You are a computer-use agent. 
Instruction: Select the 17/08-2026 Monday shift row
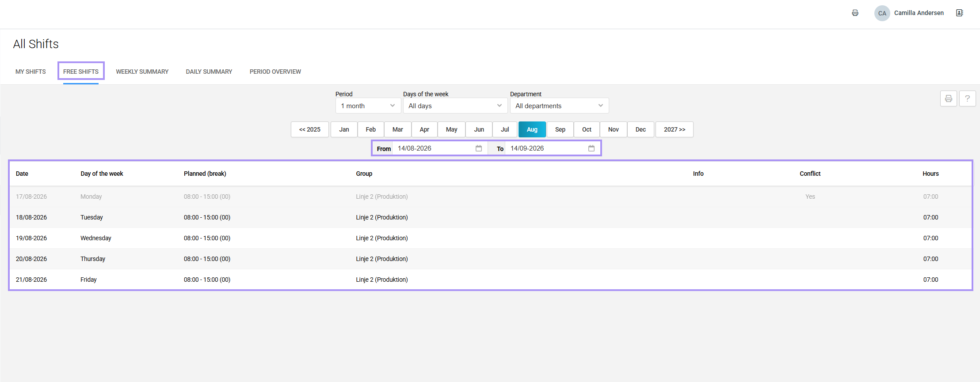click(x=491, y=197)
